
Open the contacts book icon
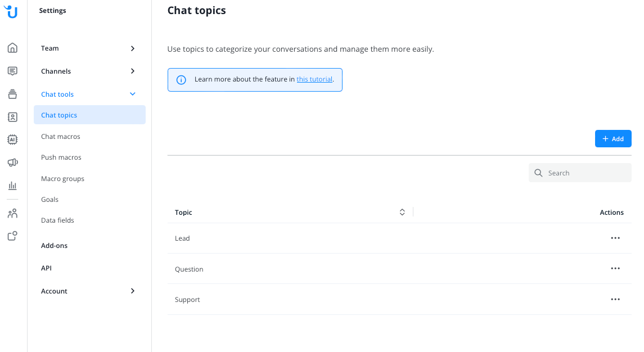[12, 117]
